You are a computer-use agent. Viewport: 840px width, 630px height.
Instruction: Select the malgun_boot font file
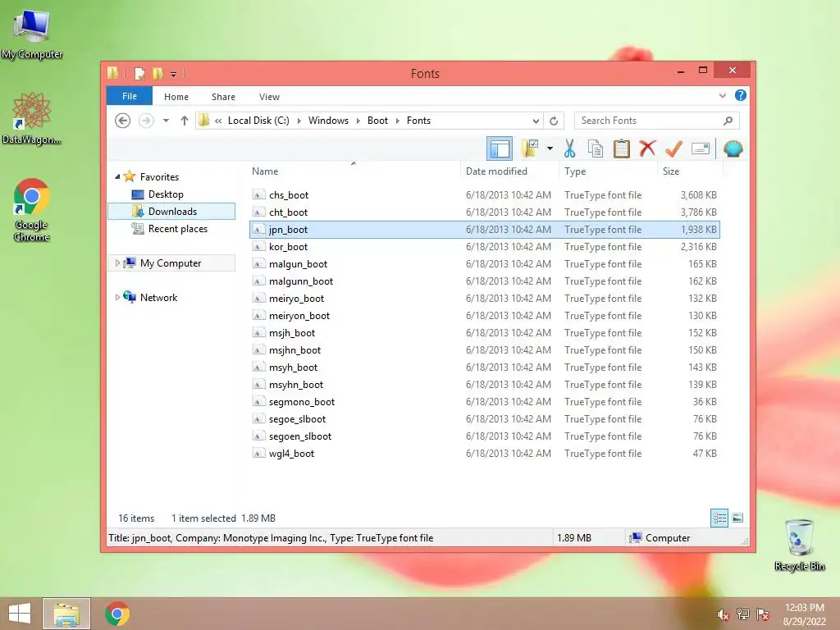pyautogui.click(x=484, y=263)
